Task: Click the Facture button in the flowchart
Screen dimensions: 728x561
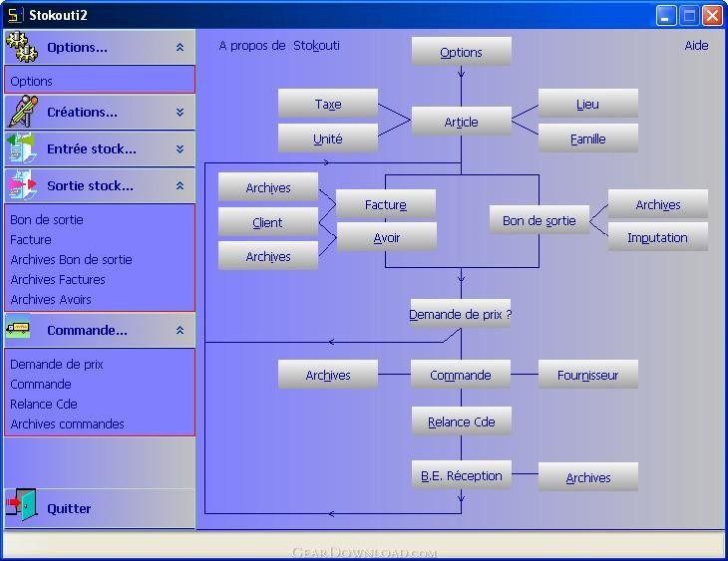Action: tap(386, 204)
